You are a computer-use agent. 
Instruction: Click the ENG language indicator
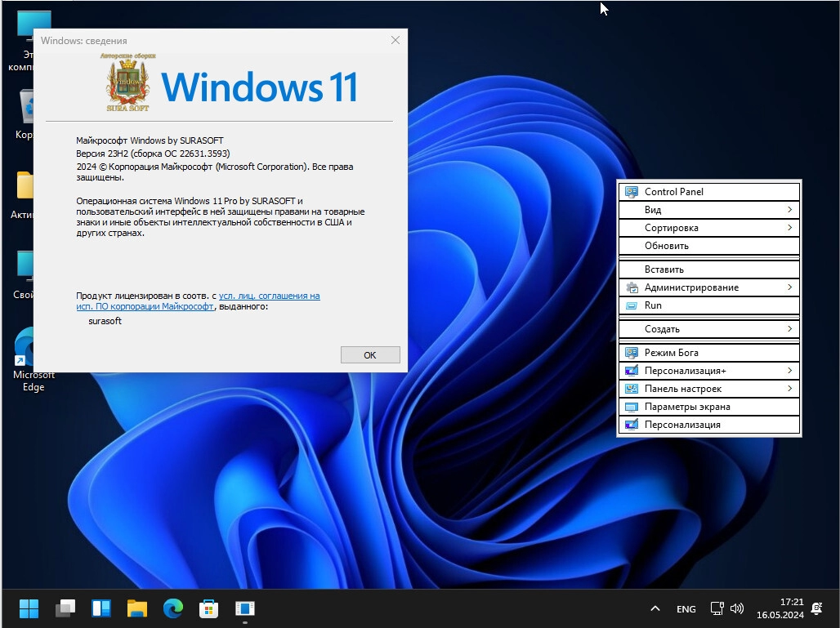pyautogui.click(x=686, y=609)
